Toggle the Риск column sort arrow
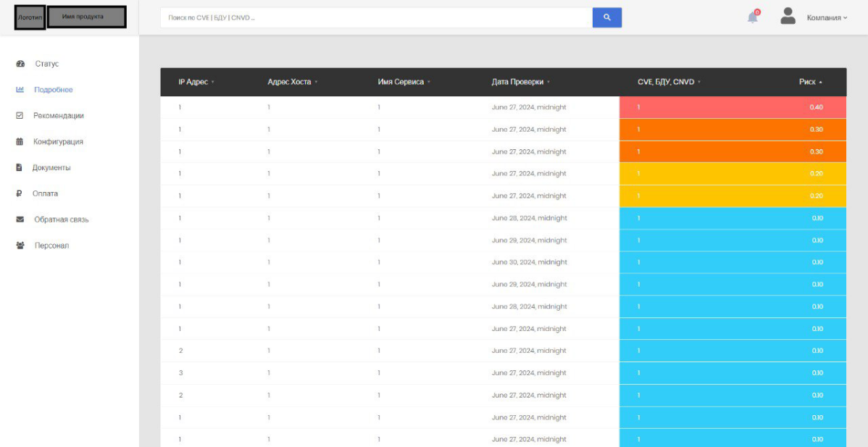 (821, 83)
